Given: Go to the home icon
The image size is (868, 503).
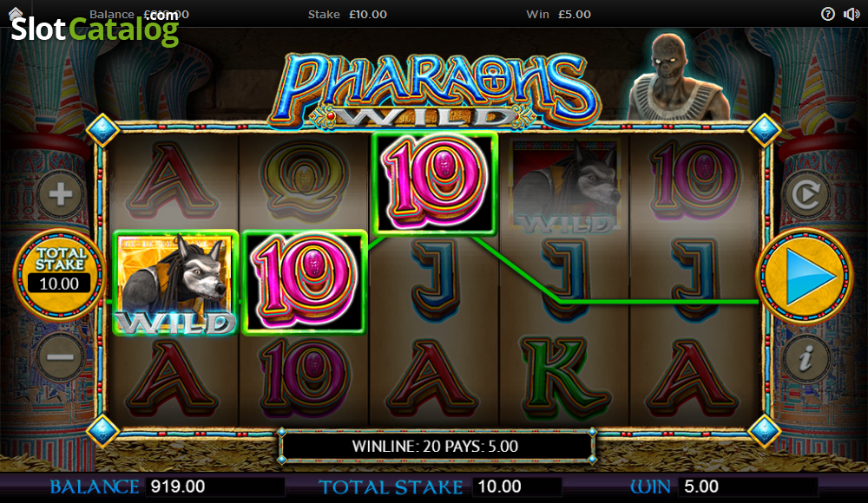Looking at the screenshot, I should pyautogui.click(x=16, y=13).
